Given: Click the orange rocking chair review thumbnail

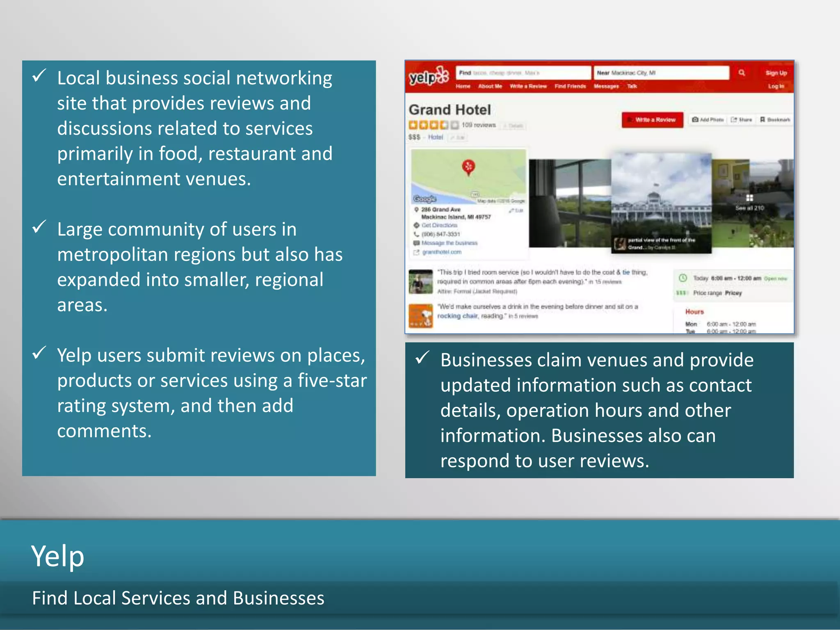Looking at the screenshot, I should [421, 315].
